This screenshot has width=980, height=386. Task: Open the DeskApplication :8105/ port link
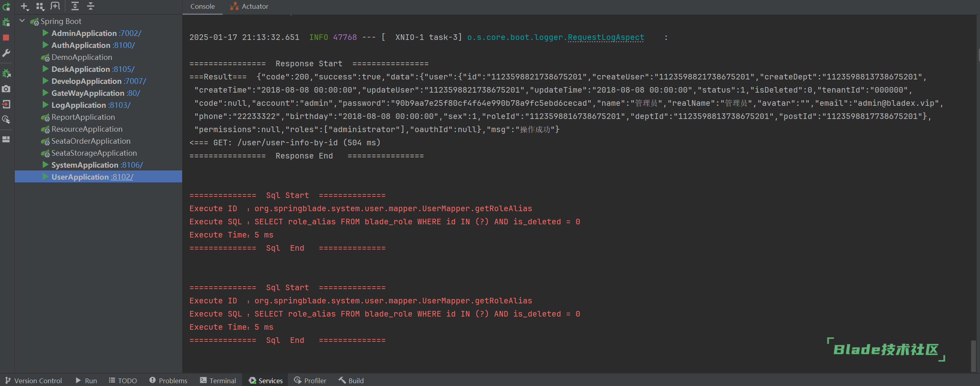click(x=123, y=69)
